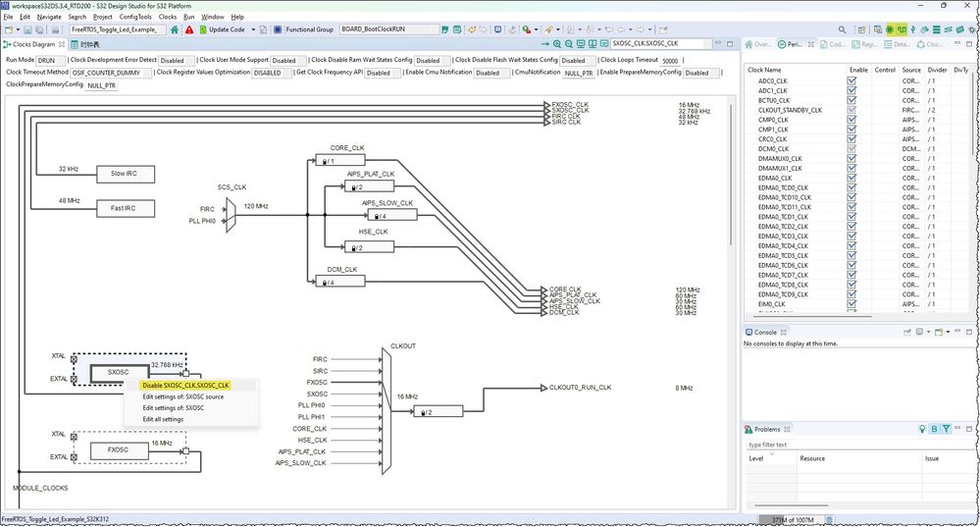The image size is (980, 527).
Task: Open the Pins tool green chip icon
Action: (x=890, y=29)
